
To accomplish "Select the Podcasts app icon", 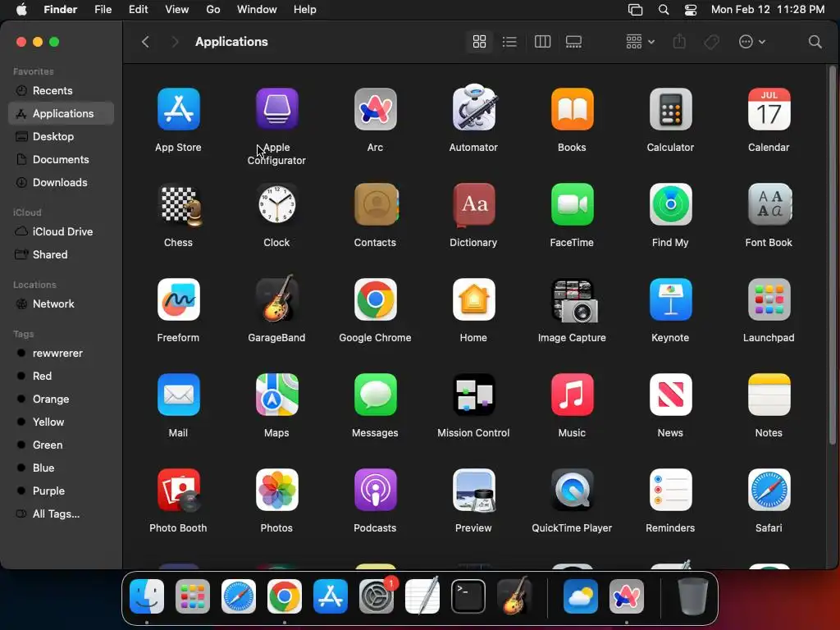I will [x=376, y=490].
